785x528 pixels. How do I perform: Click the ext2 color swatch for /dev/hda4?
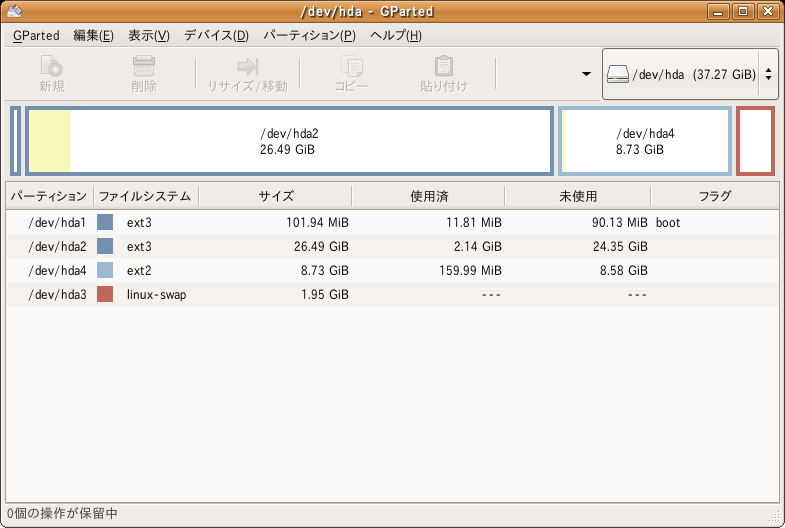click(x=105, y=270)
